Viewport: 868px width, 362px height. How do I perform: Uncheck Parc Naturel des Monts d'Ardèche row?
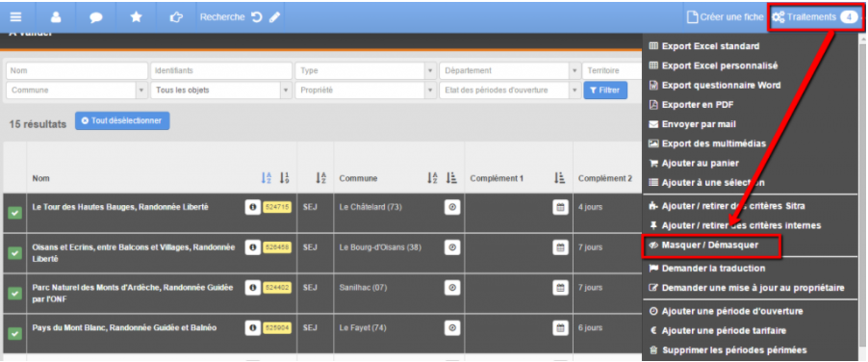(15, 293)
